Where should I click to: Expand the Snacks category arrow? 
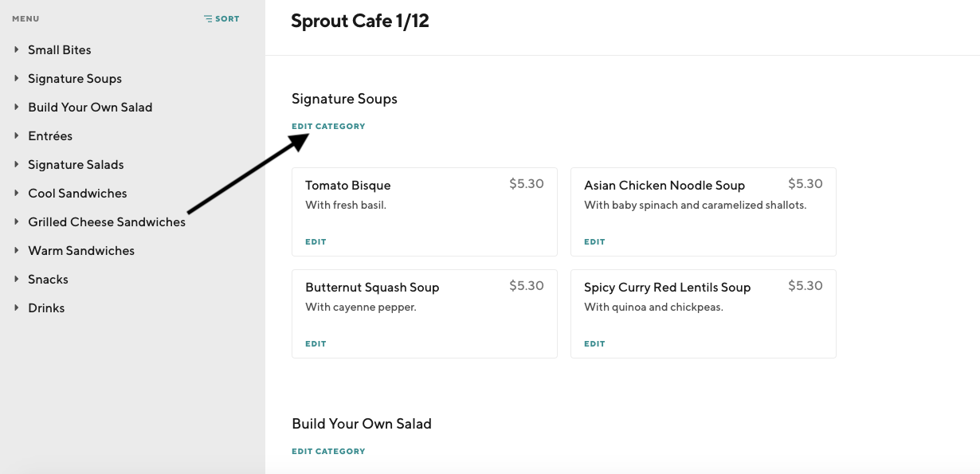[x=16, y=279]
